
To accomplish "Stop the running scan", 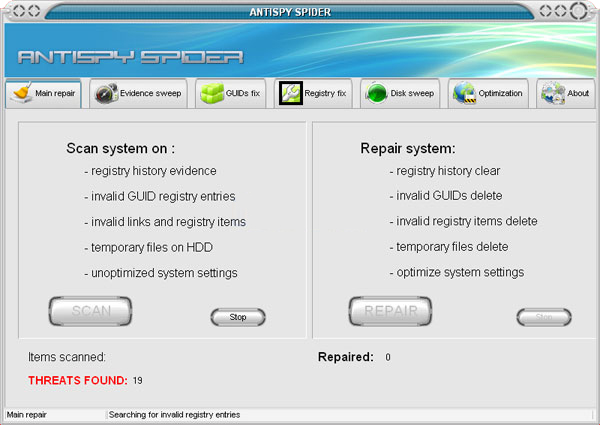I will coord(238,317).
